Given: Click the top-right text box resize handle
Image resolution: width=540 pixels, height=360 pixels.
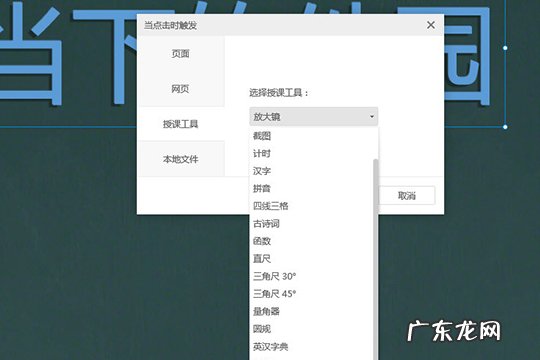Looking at the screenshot, I should 505,48.
